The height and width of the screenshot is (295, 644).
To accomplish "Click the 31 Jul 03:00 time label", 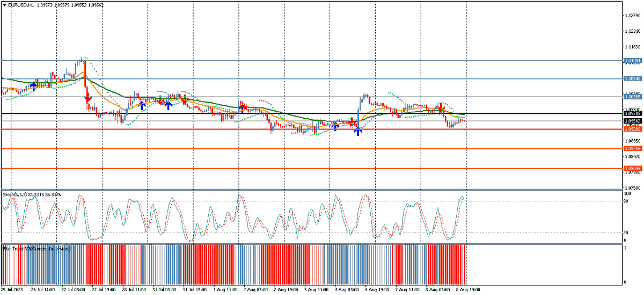I will point(165,290).
